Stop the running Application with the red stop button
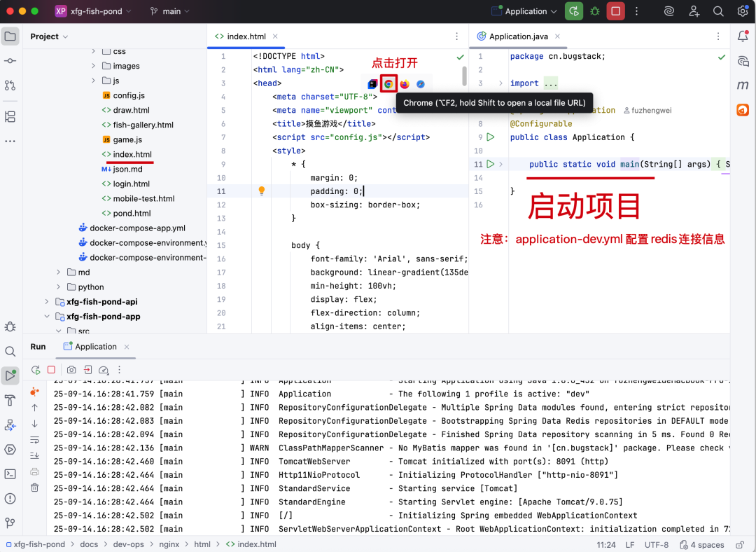This screenshot has height=552, width=756. tap(616, 11)
